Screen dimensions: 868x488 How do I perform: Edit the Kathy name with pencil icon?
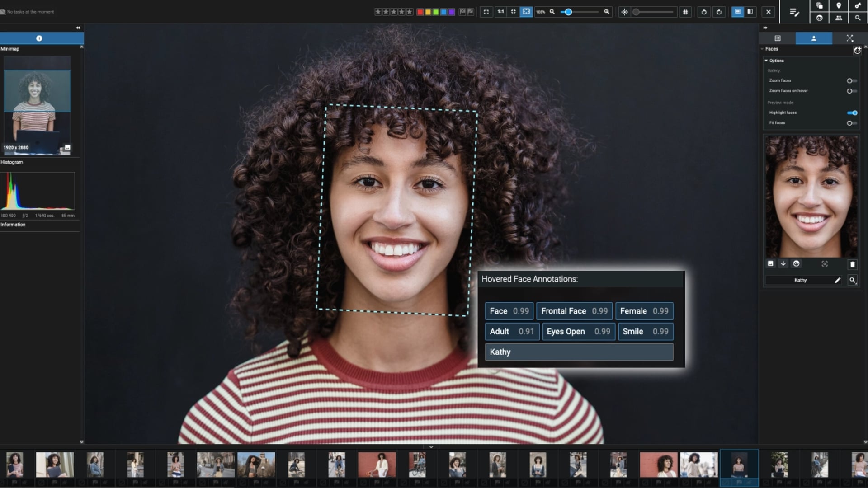coord(837,280)
